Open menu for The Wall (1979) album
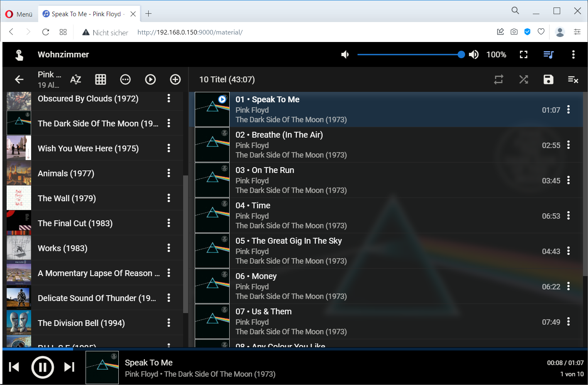Image resolution: width=588 pixels, height=385 pixels. (x=169, y=198)
